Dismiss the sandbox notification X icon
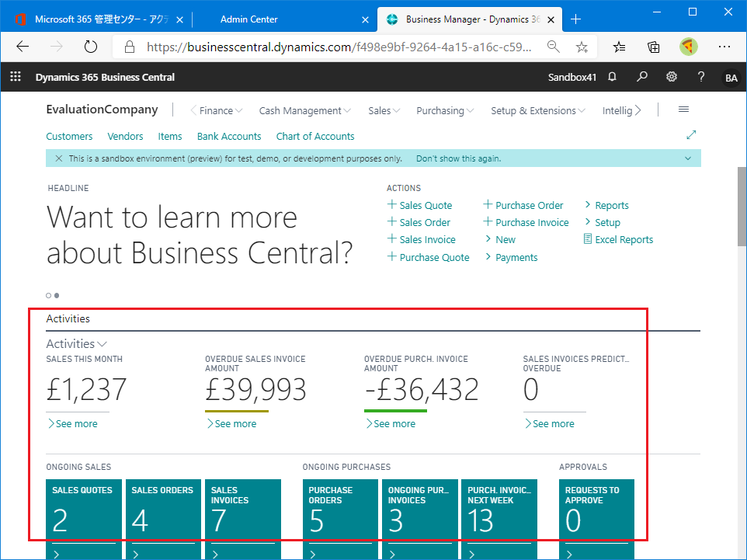 pos(58,158)
